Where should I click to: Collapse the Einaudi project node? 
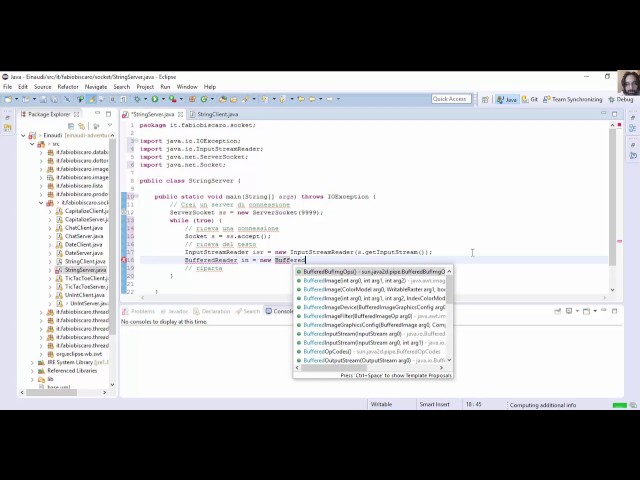[23, 136]
